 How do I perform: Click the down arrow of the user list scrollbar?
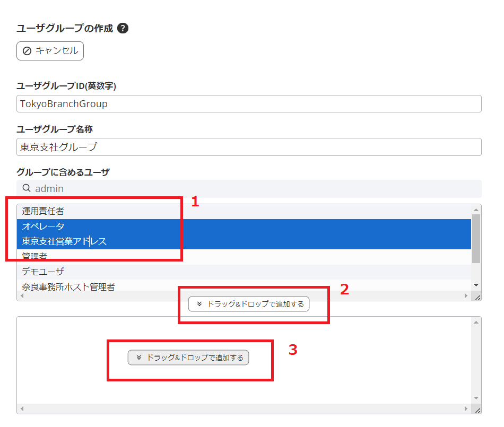(x=476, y=285)
